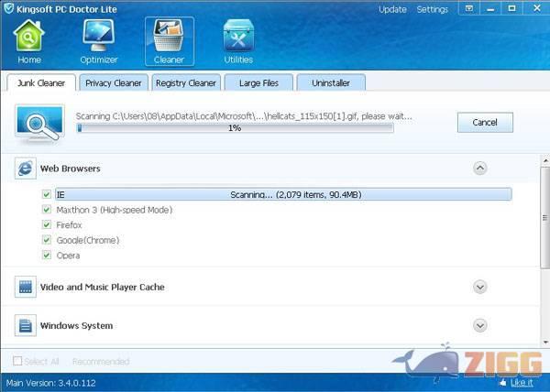Uncheck the Opera checkbox
Screen dimensions: 550x392
(47, 255)
